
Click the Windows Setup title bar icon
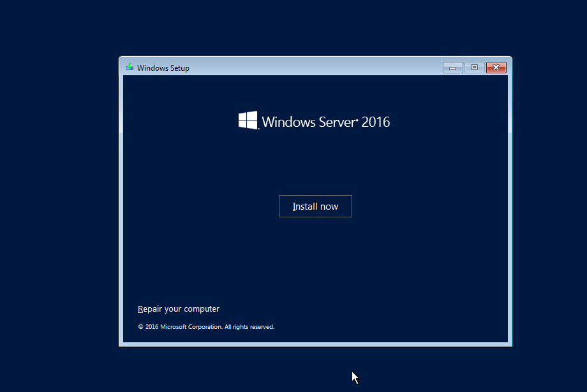[x=130, y=68]
